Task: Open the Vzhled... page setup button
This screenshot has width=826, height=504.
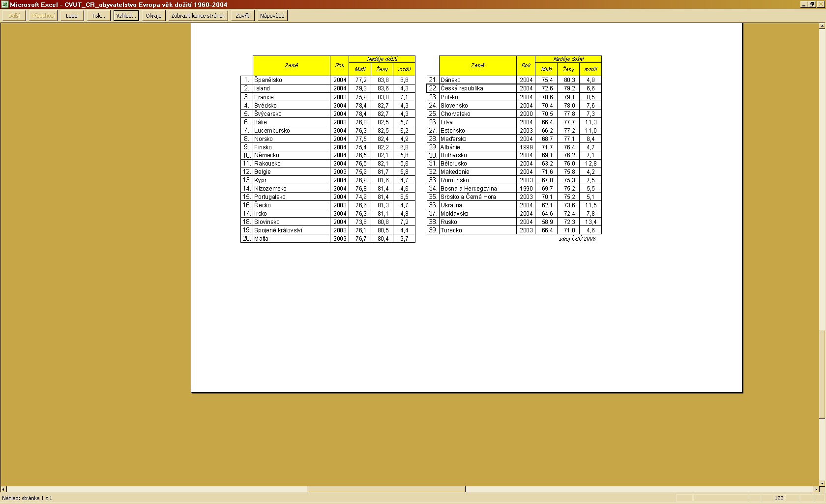Action: tap(126, 16)
